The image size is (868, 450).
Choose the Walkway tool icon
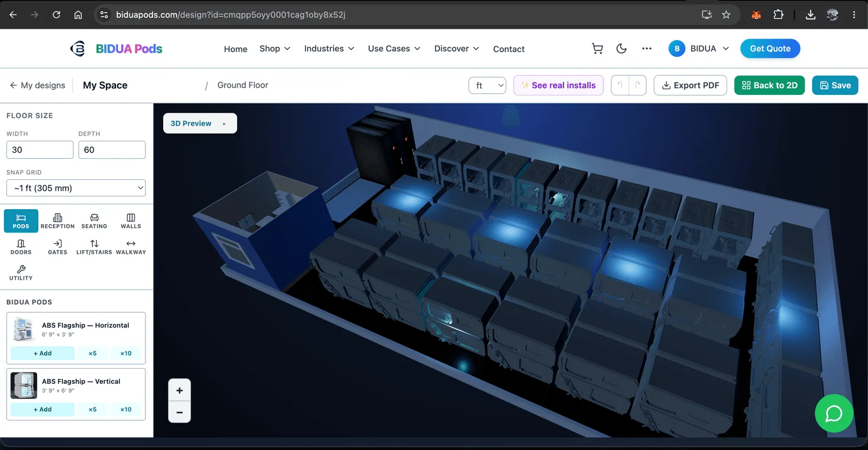coord(131,247)
